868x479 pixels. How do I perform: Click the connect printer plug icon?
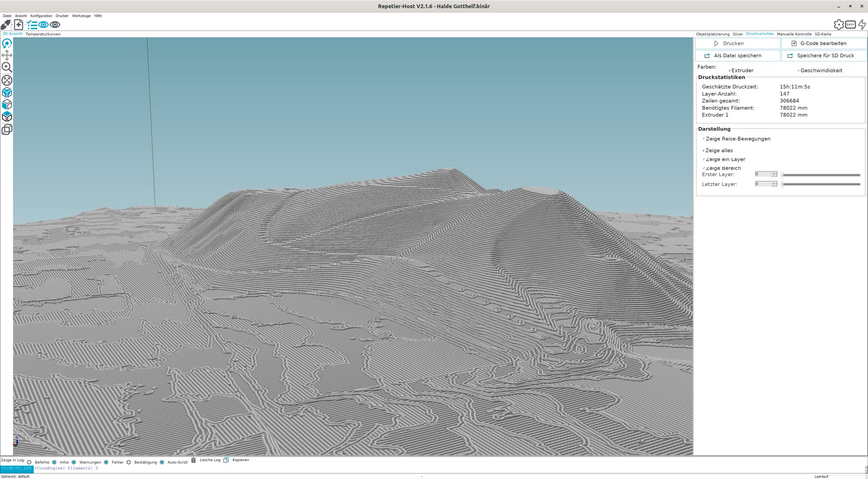click(x=6, y=25)
